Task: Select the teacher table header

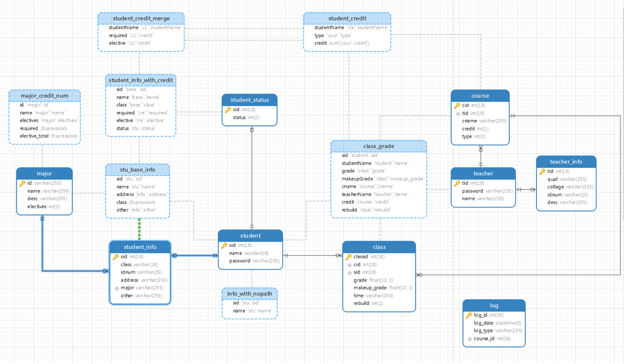Action: pyautogui.click(x=484, y=174)
